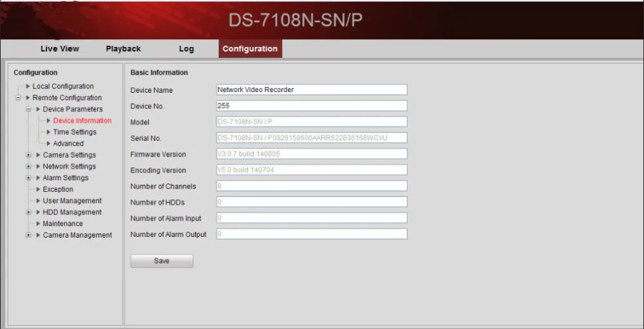Click the Device Name label
Image resolution: width=644 pixels, height=329 pixels.
[151, 90]
